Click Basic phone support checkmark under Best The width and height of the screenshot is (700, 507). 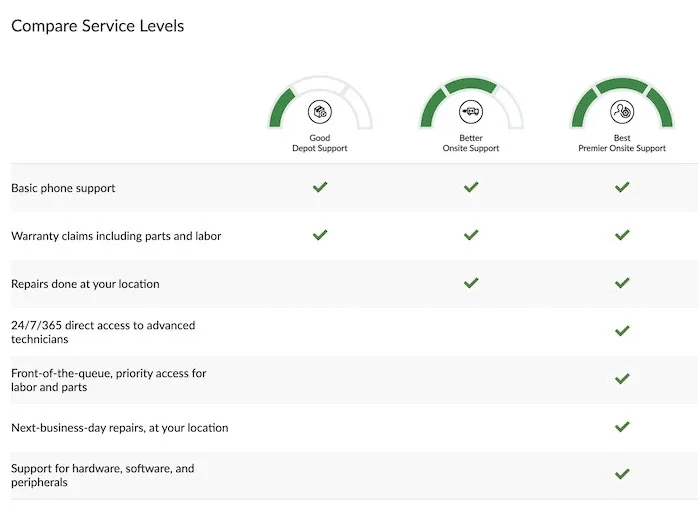coord(622,187)
